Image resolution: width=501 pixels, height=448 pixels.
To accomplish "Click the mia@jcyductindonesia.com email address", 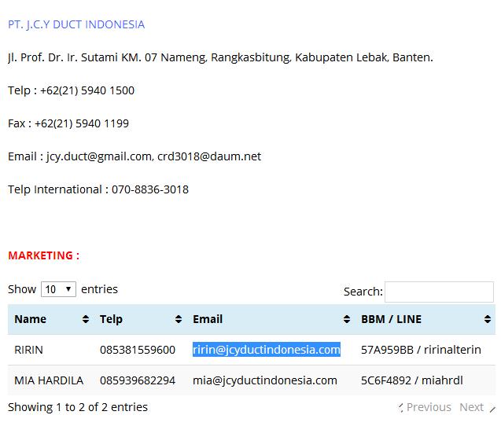I will (264, 380).
